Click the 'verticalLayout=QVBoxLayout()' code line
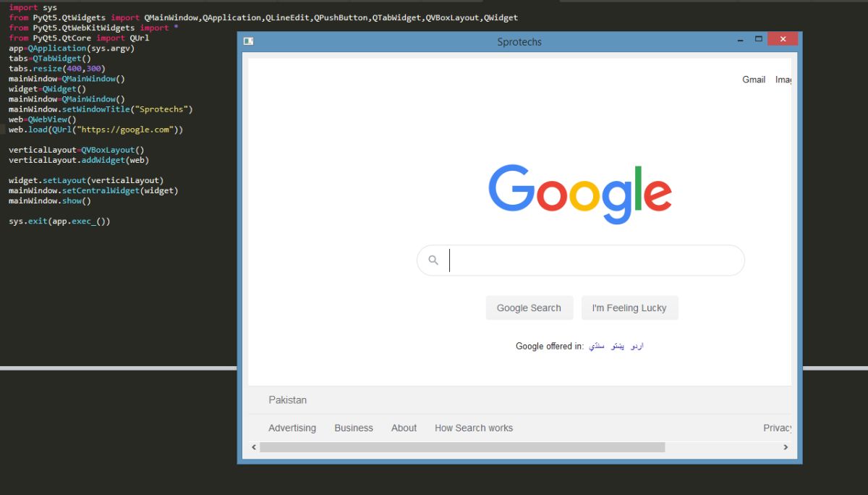Image resolution: width=868 pixels, height=495 pixels. pyautogui.click(x=77, y=150)
